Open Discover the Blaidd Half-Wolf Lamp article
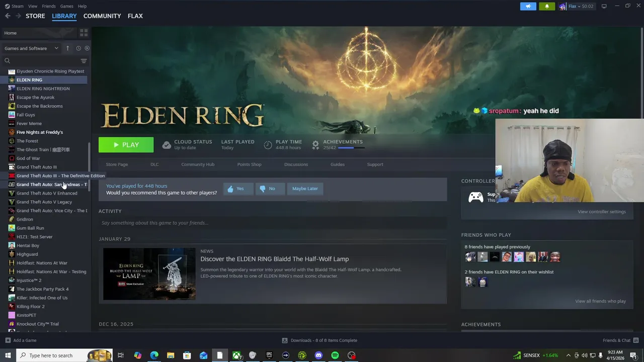Screen dimensions: 644x362 (275, 259)
